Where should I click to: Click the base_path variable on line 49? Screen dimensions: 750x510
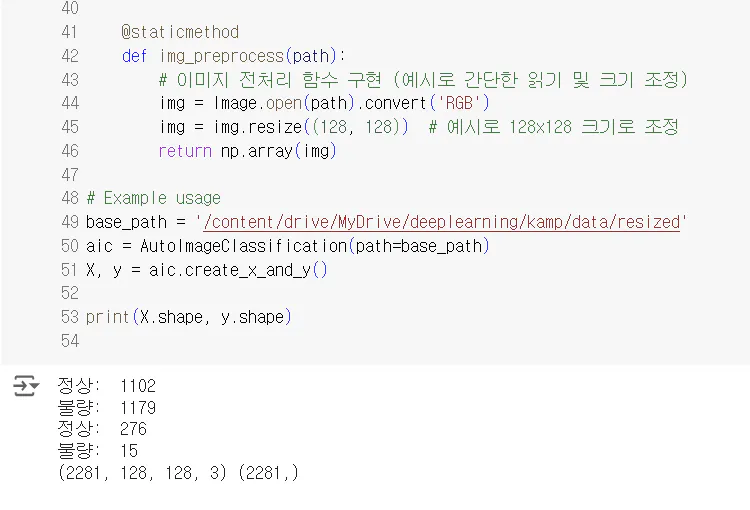tap(126, 222)
